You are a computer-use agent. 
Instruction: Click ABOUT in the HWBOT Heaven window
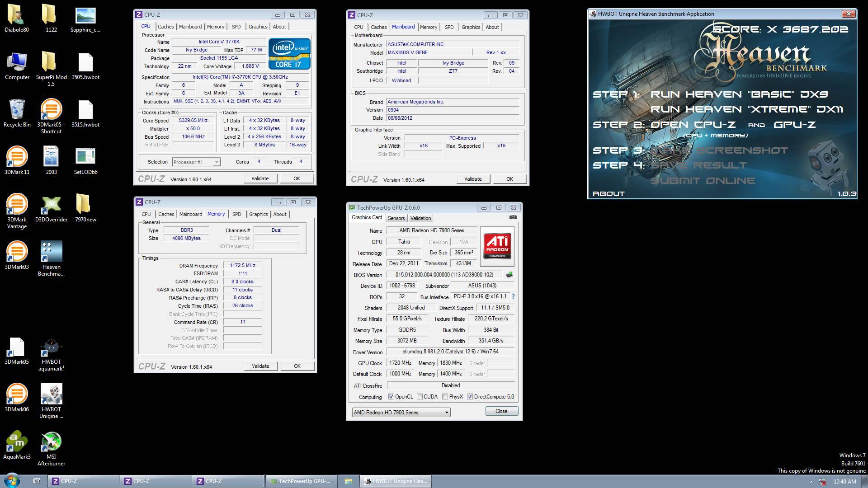tap(609, 194)
